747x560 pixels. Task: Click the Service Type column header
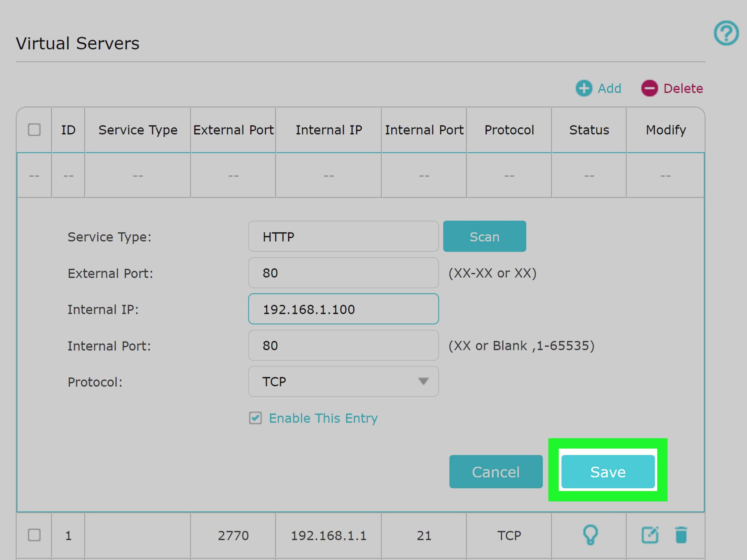pyautogui.click(x=138, y=130)
